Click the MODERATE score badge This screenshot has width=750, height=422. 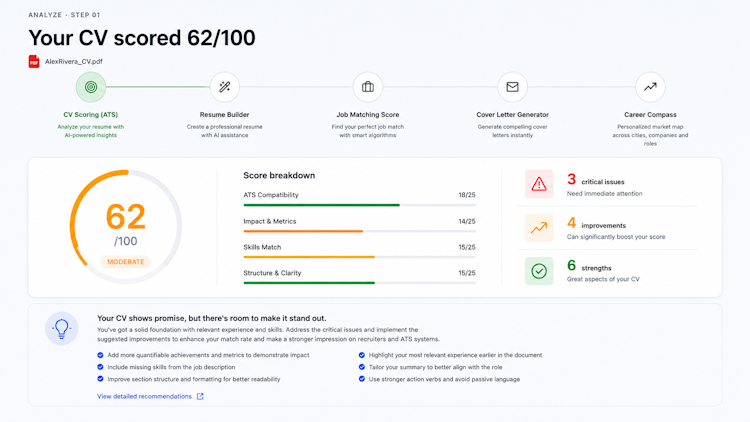pyautogui.click(x=126, y=262)
